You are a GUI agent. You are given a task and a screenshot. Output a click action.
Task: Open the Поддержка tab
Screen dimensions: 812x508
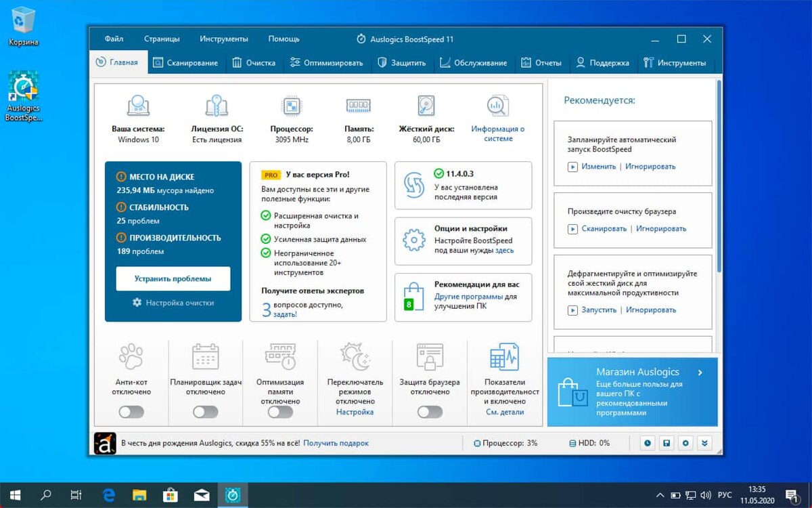(602, 63)
